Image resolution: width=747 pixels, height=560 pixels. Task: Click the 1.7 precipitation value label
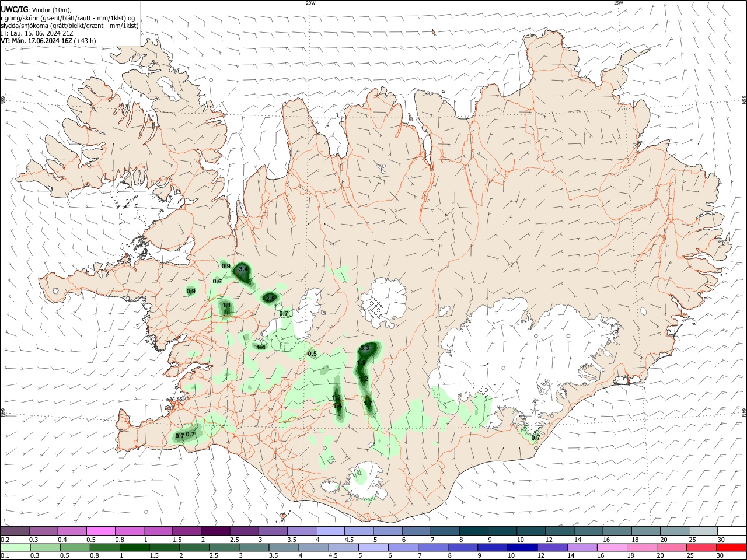point(368,403)
